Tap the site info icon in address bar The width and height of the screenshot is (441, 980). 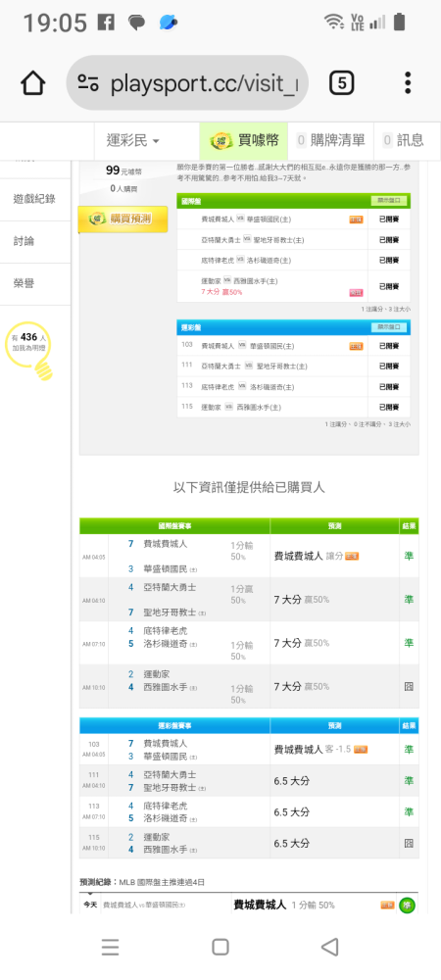pyautogui.click(x=88, y=83)
